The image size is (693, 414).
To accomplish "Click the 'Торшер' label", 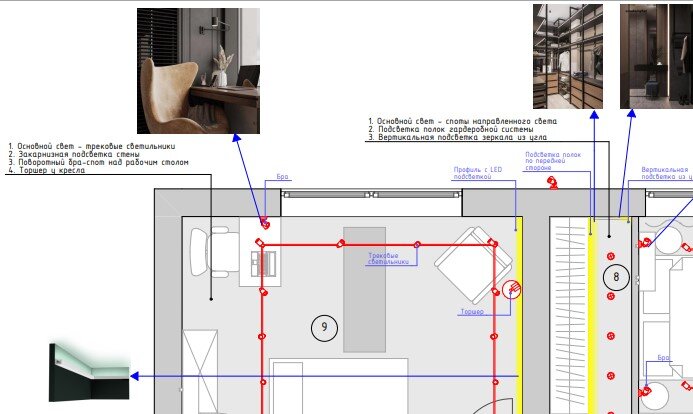I will pos(472,311).
